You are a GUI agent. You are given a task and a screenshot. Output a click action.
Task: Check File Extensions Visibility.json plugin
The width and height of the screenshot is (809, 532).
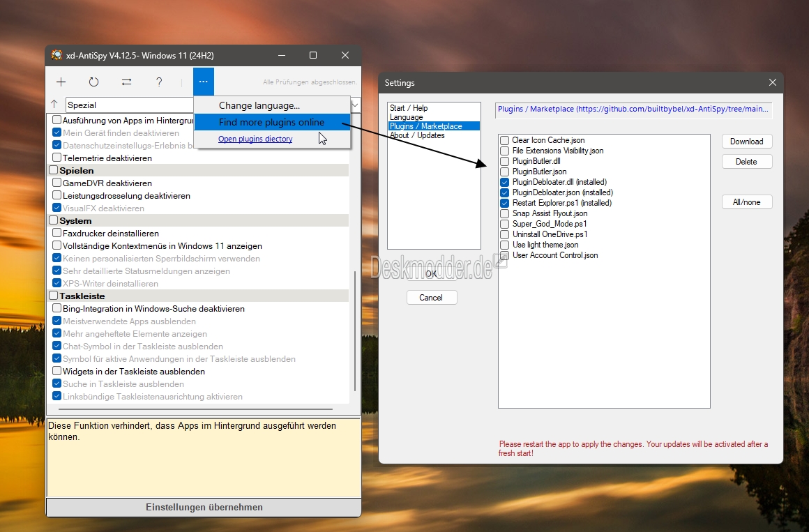(505, 151)
